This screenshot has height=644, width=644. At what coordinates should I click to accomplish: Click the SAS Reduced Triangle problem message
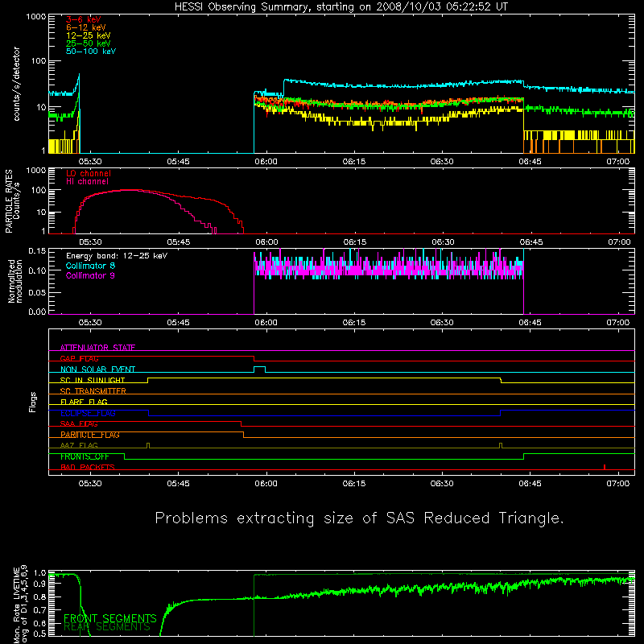(359, 518)
